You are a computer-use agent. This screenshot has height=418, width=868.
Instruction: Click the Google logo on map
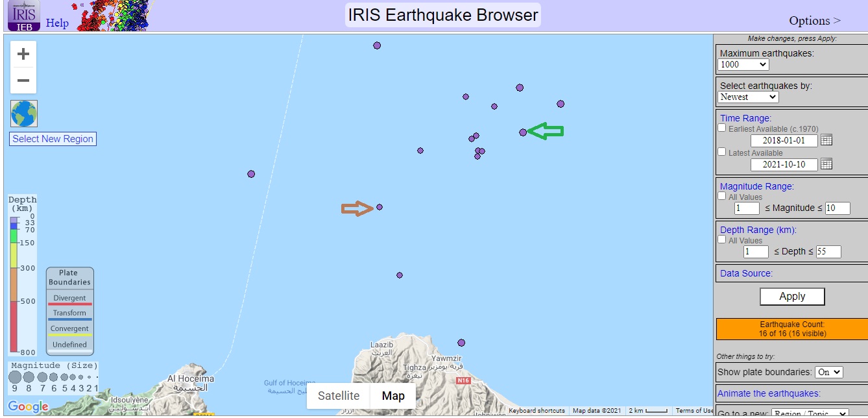pos(28,407)
